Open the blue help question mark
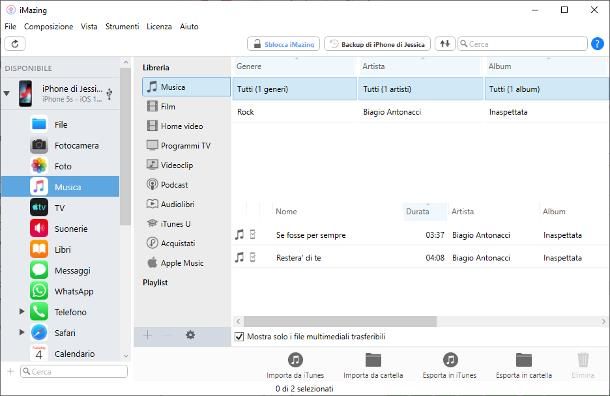Screen dimensions: 610x396 pos(597,44)
